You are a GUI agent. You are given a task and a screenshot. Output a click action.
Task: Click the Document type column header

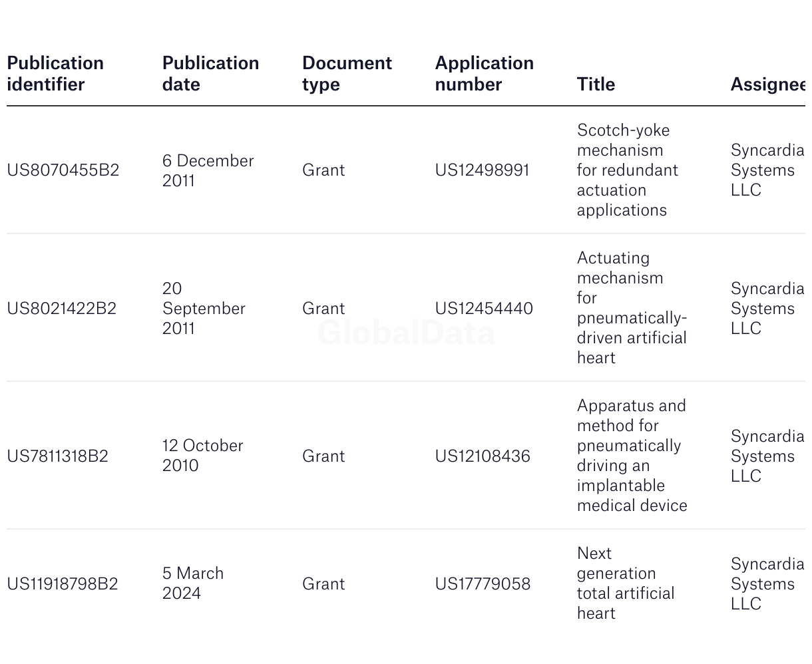(347, 73)
